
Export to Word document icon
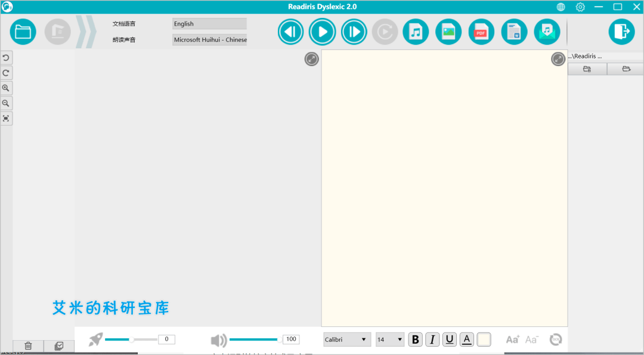514,32
